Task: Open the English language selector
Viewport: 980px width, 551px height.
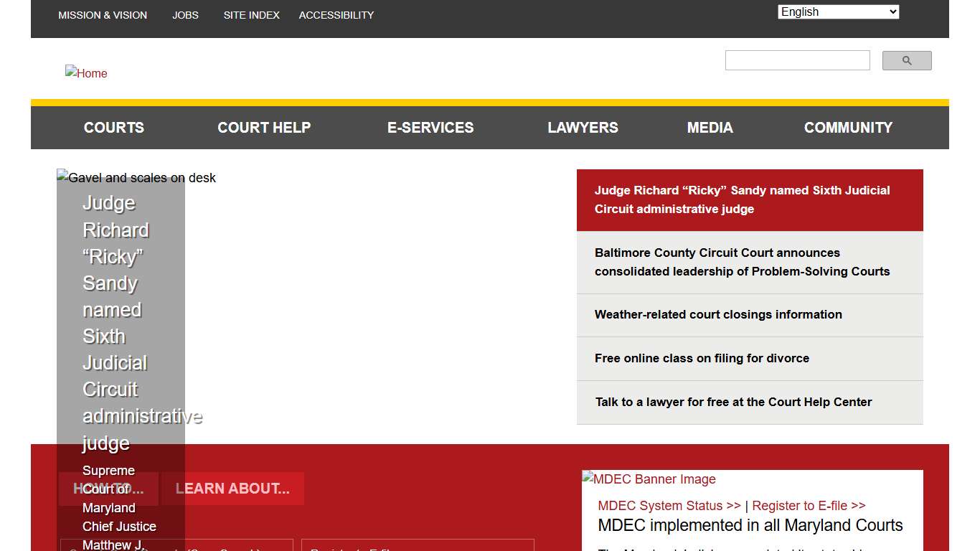Action: click(x=837, y=11)
